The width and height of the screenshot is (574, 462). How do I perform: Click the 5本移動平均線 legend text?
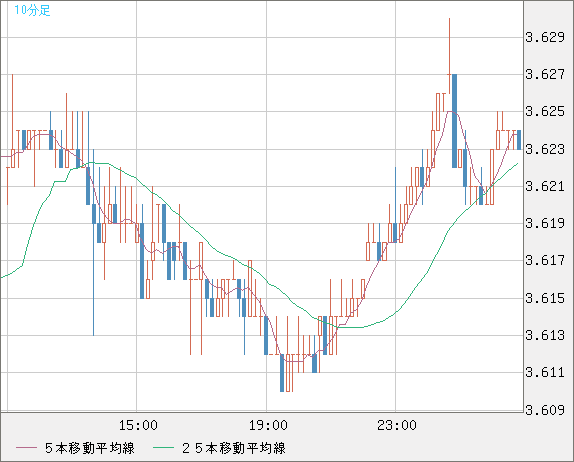90,448
